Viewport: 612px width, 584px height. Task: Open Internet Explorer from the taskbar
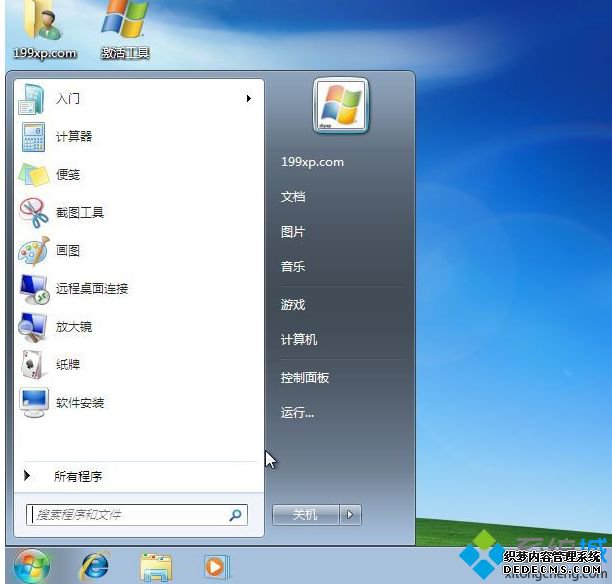tap(94, 566)
